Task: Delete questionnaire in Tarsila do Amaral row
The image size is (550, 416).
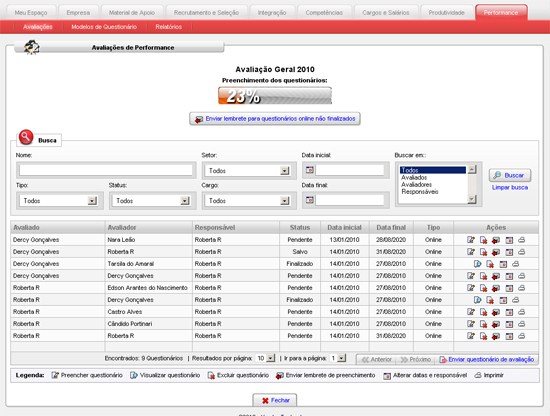Action: point(490,264)
